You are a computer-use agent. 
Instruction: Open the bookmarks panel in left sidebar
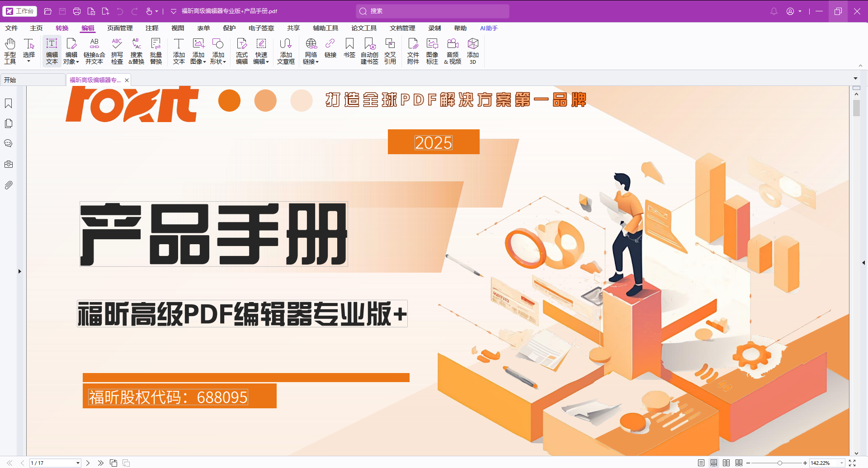click(x=9, y=104)
